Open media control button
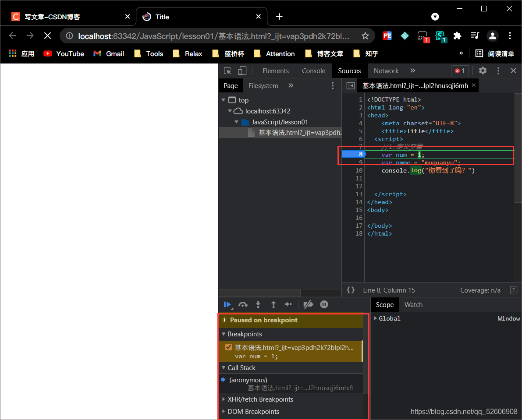This screenshot has width=522, height=420. pos(474,35)
